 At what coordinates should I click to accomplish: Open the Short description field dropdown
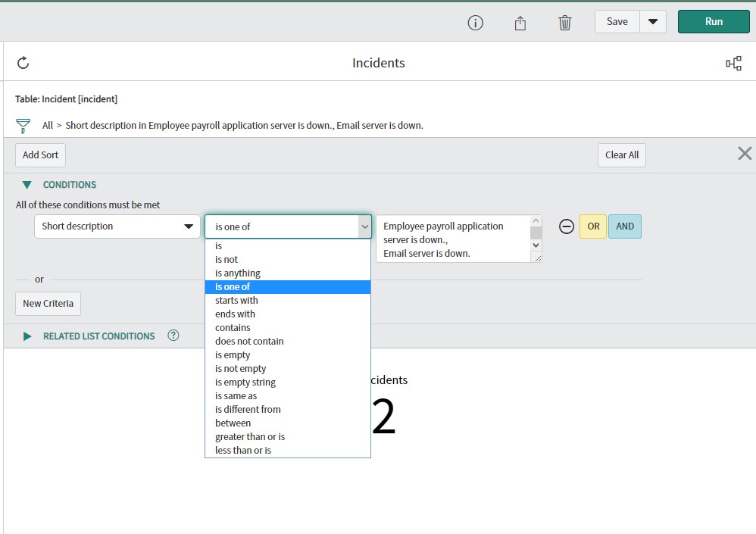click(117, 226)
